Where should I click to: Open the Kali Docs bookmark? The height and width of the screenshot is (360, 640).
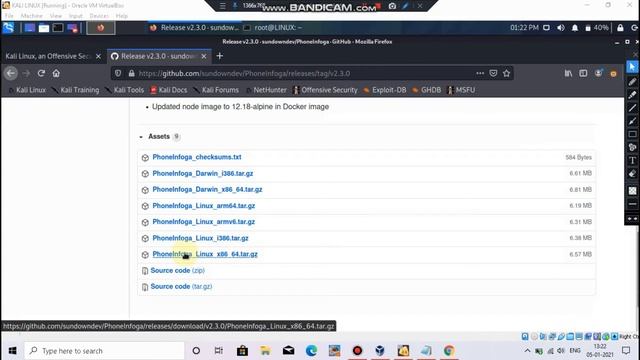(x=169, y=90)
